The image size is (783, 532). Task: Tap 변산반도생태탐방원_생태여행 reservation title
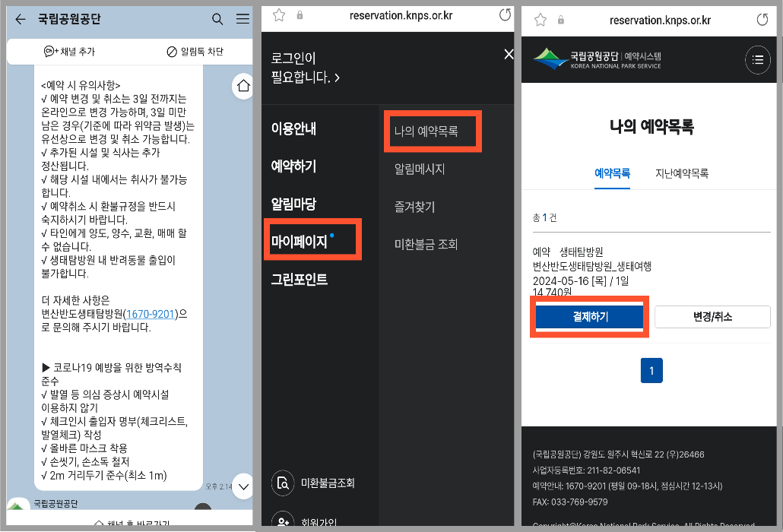[591, 266]
